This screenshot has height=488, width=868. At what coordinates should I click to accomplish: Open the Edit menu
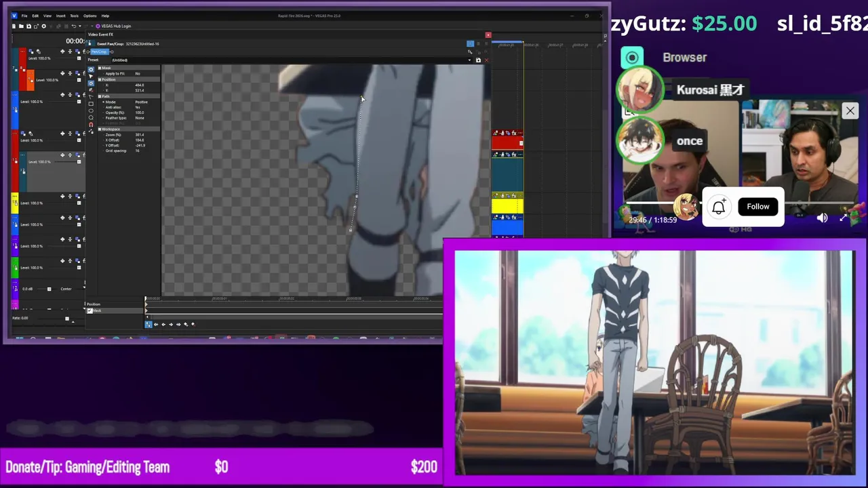click(35, 16)
